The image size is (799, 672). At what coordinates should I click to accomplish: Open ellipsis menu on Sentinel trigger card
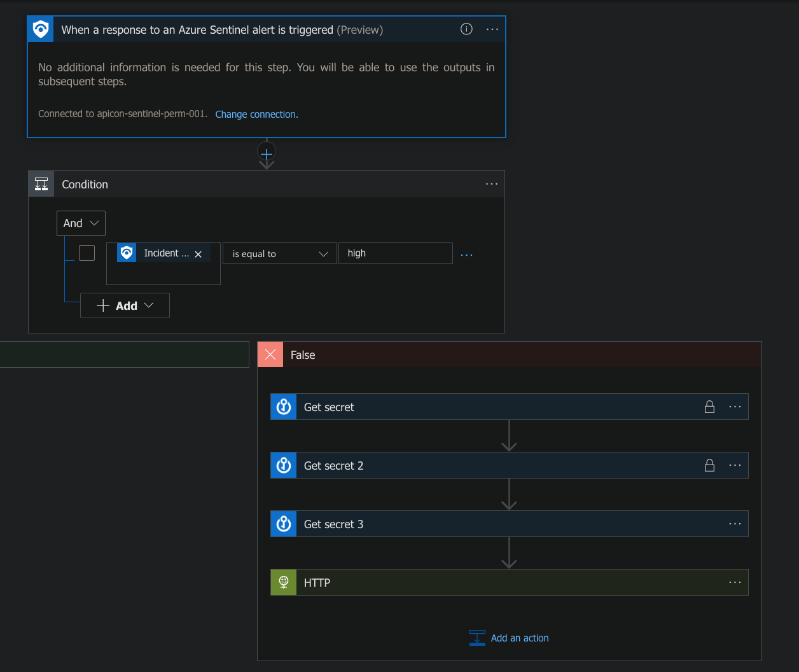pyautogui.click(x=492, y=29)
